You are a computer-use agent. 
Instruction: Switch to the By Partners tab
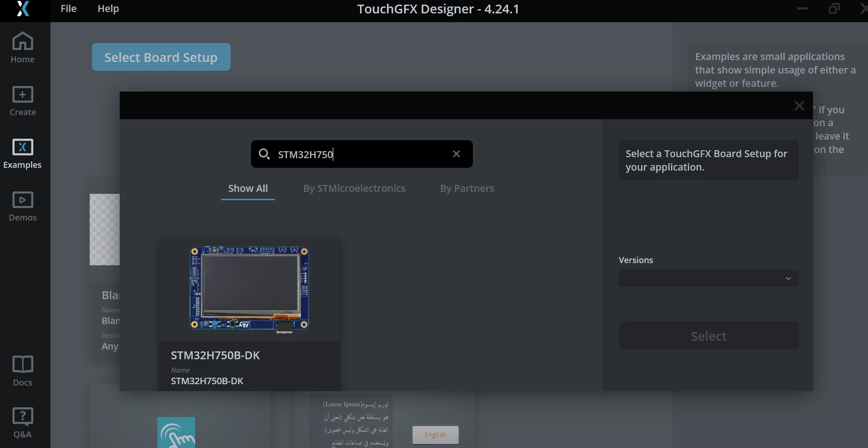pyautogui.click(x=467, y=189)
